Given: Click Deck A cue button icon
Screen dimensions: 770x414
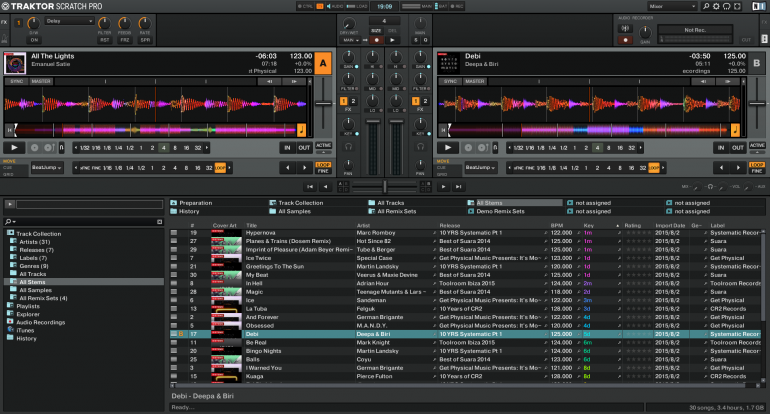Looking at the screenshot, I should point(34,147).
